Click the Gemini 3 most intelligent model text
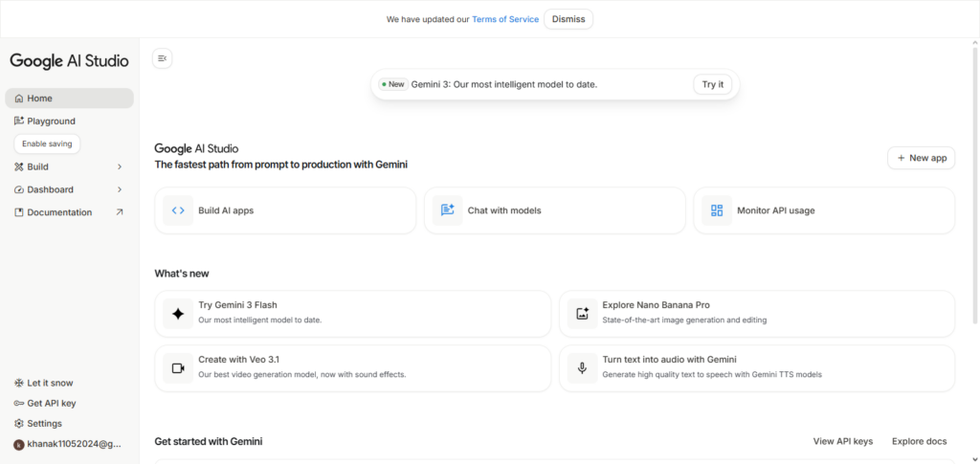Viewport: 980px width, 464px height. click(x=504, y=84)
